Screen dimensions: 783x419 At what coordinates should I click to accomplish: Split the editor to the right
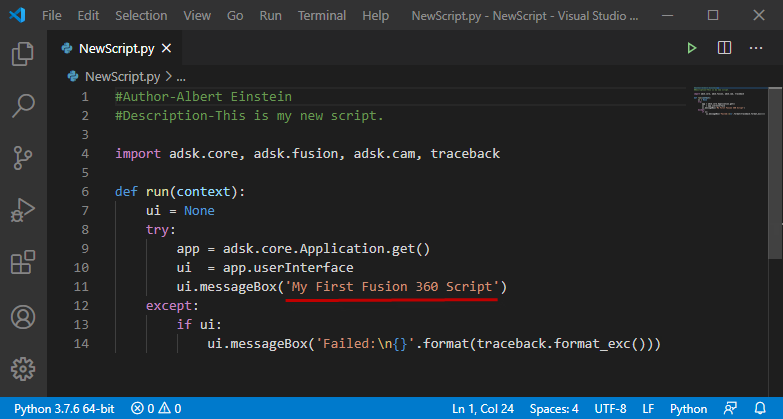(x=724, y=48)
